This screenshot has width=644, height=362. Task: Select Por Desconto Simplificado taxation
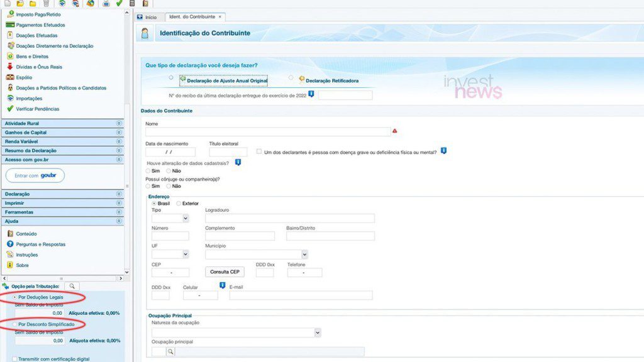(x=15, y=324)
